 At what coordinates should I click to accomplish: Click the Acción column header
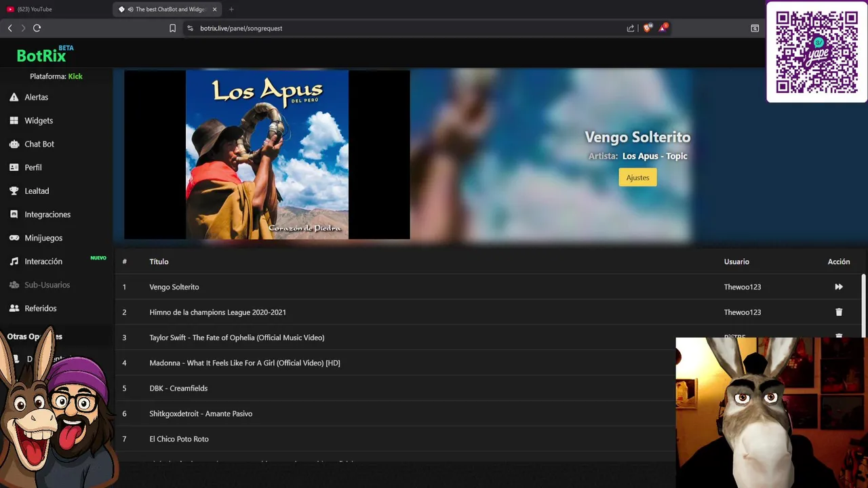(839, 262)
